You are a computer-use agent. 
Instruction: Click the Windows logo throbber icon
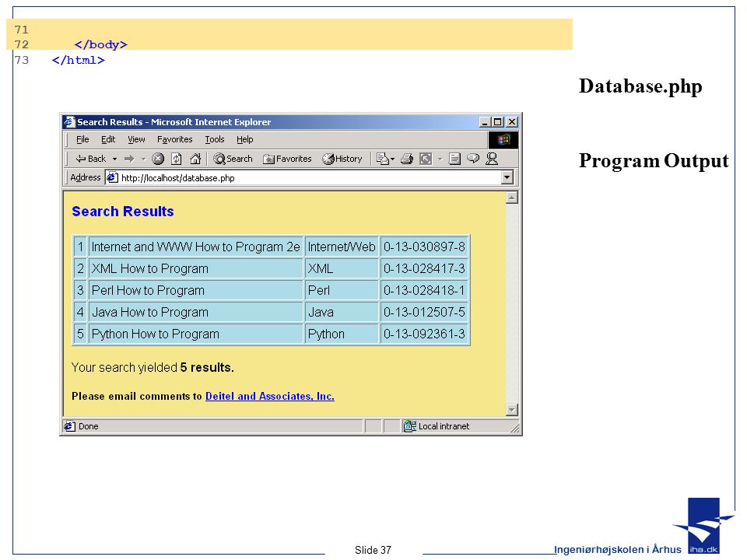[x=503, y=139]
